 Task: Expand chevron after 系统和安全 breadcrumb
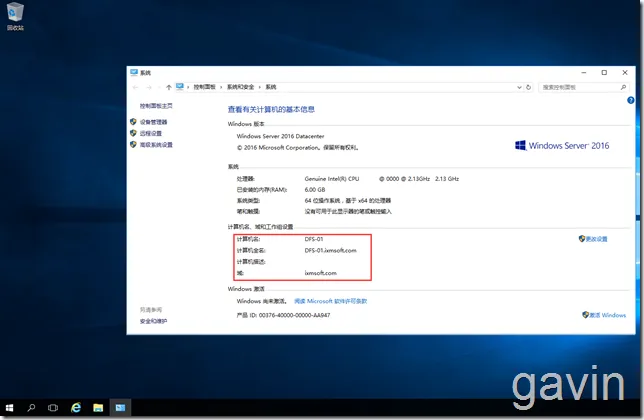(x=260, y=87)
